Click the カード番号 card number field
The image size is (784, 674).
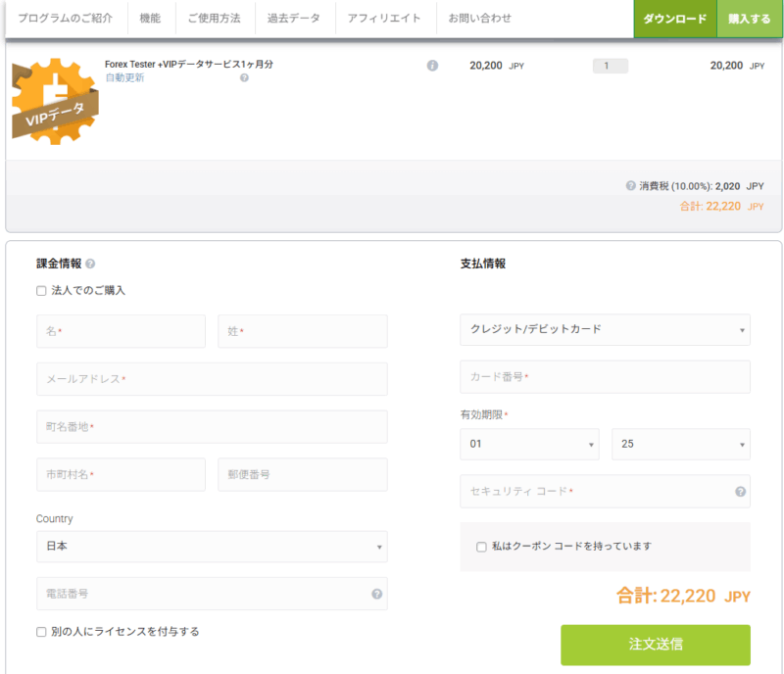click(x=605, y=377)
